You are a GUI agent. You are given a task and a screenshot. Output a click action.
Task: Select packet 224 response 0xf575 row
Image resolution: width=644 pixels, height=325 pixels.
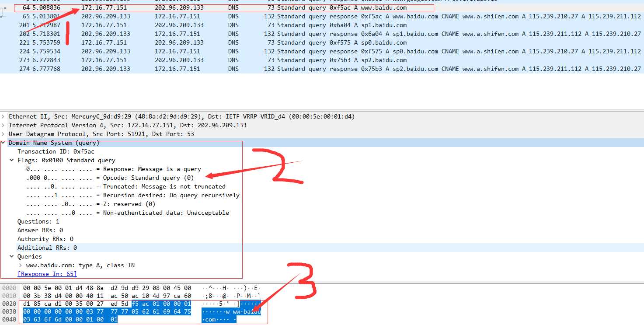pos(322,51)
